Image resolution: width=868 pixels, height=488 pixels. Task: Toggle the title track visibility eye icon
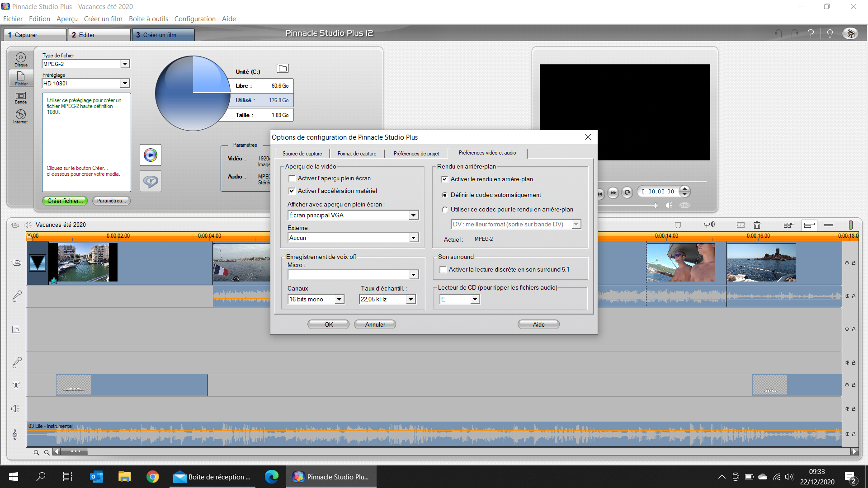click(847, 385)
